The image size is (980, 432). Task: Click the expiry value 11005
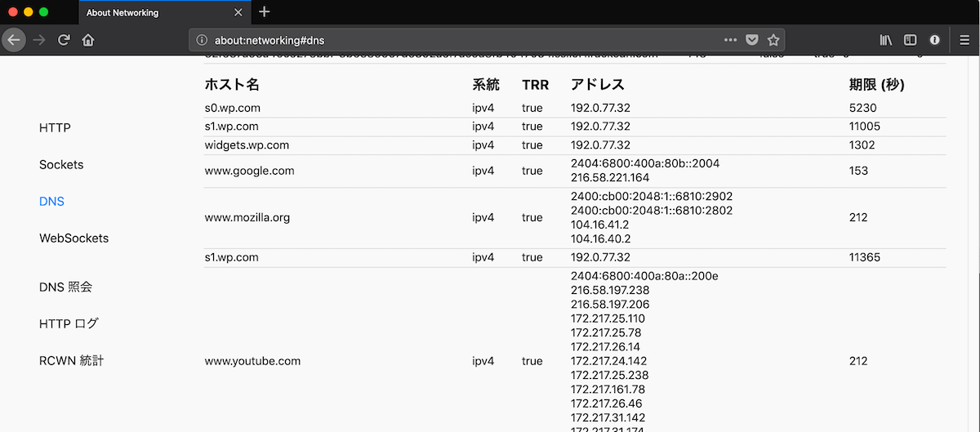[865, 127]
